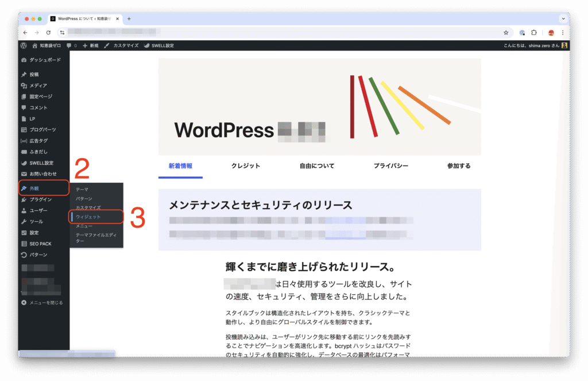The height and width of the screenshot is (381, 588).
Task: Switch to the 新着情報 tab
Action: (180, 166)
